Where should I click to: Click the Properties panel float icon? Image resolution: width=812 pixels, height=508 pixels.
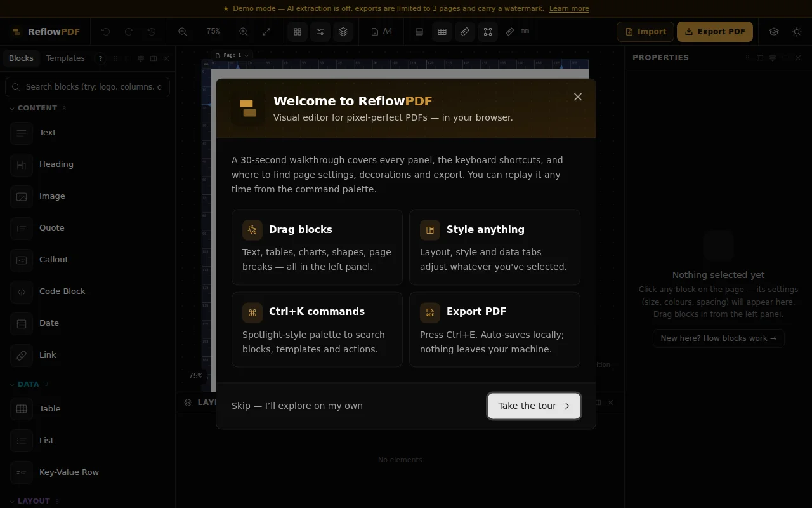pos(773,58)
